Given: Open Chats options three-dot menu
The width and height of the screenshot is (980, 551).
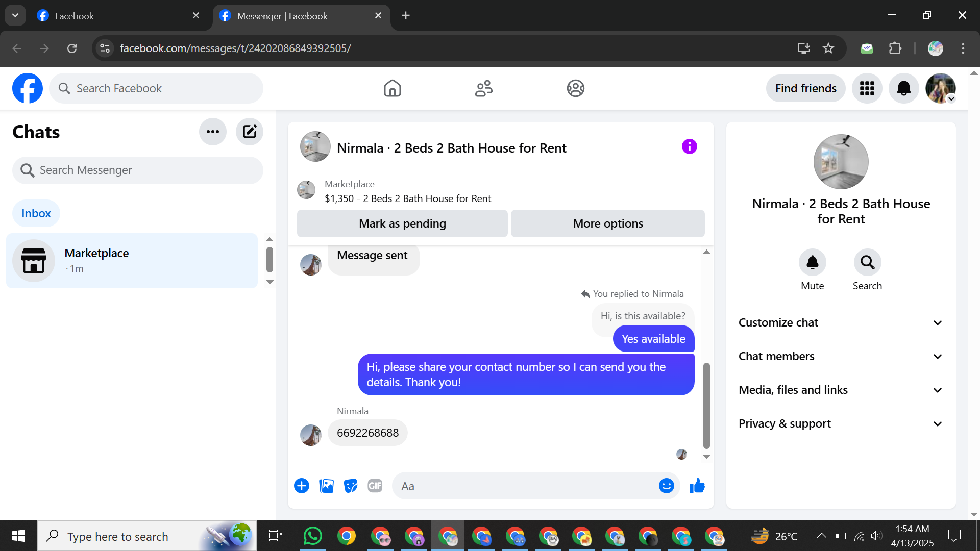Looking at the screenshot, I should click(x=213, y=132).
